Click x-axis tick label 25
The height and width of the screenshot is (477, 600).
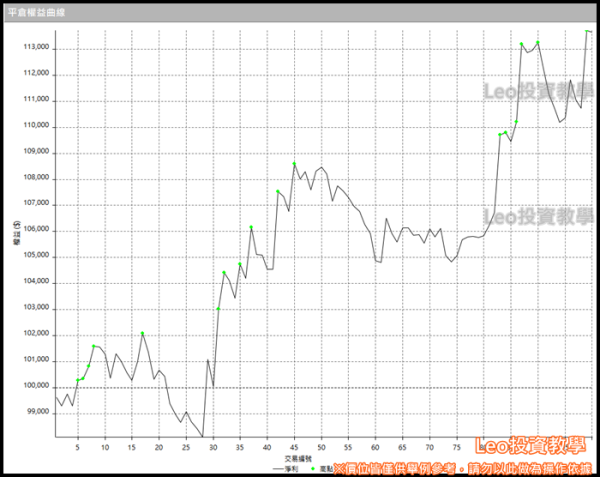coord(186,446)
